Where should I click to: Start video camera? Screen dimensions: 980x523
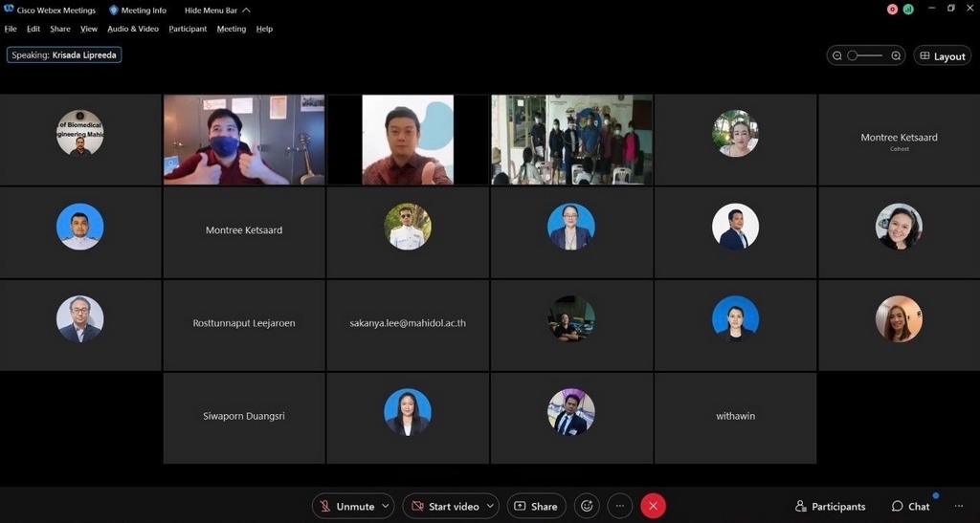(443, 506)
